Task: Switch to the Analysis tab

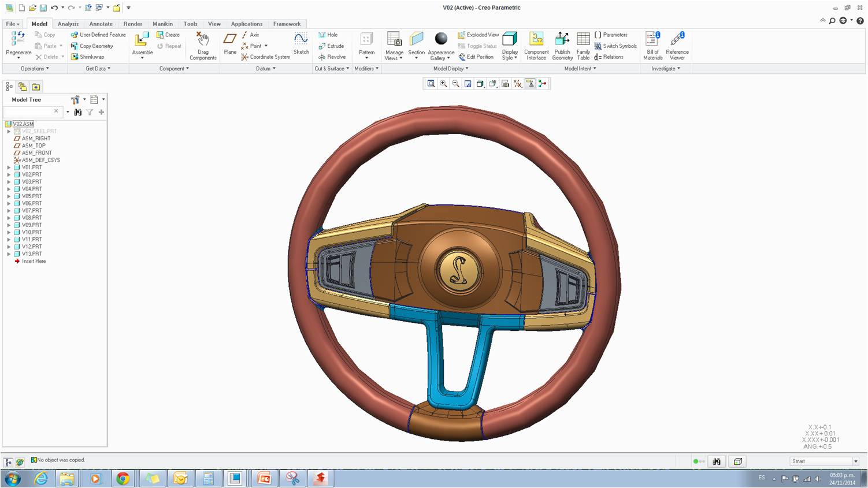Action: click(68, 24)
